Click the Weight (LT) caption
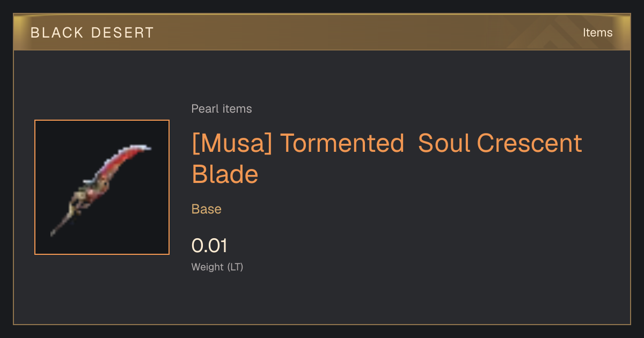644x338 pixels. (217, 267)
